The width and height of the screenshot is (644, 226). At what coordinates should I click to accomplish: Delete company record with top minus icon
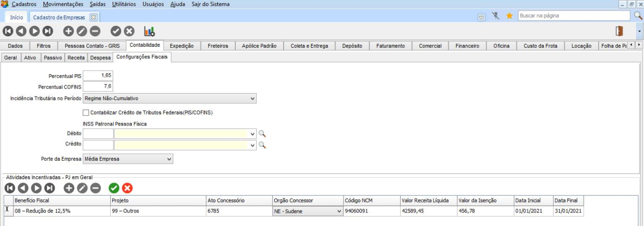[95, 31]
